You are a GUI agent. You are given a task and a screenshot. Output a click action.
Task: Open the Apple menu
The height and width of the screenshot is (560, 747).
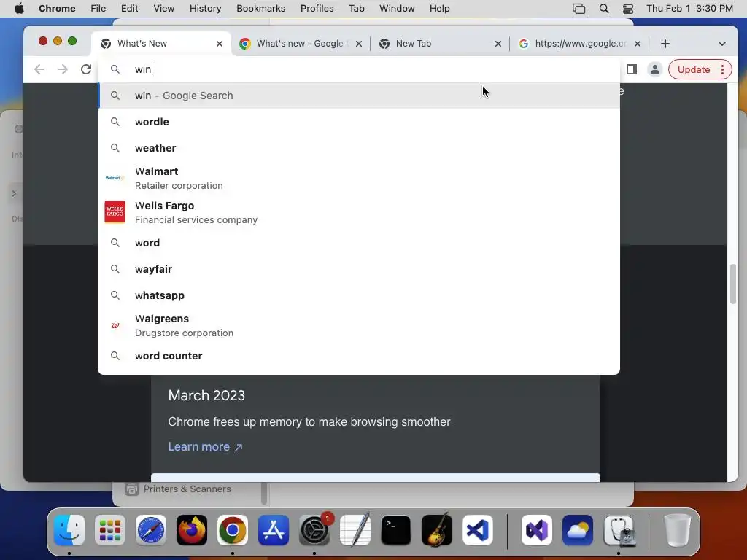pos(19,9)
